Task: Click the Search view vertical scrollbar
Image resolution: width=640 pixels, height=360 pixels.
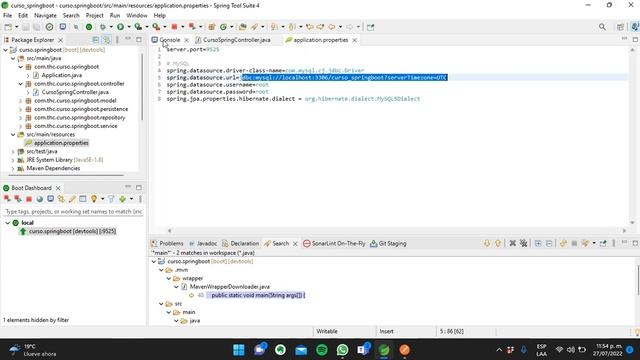Action: pyautogui.click(x=638, y=280)
